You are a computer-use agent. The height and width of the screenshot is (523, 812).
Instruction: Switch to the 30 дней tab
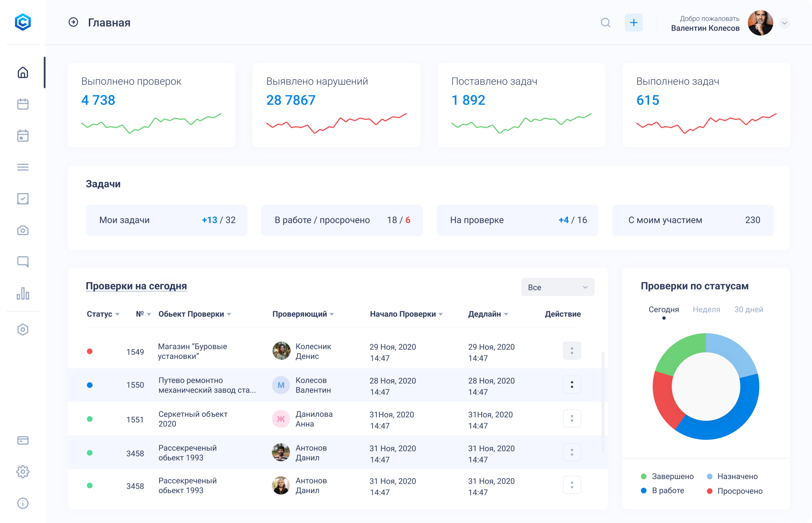749,309
